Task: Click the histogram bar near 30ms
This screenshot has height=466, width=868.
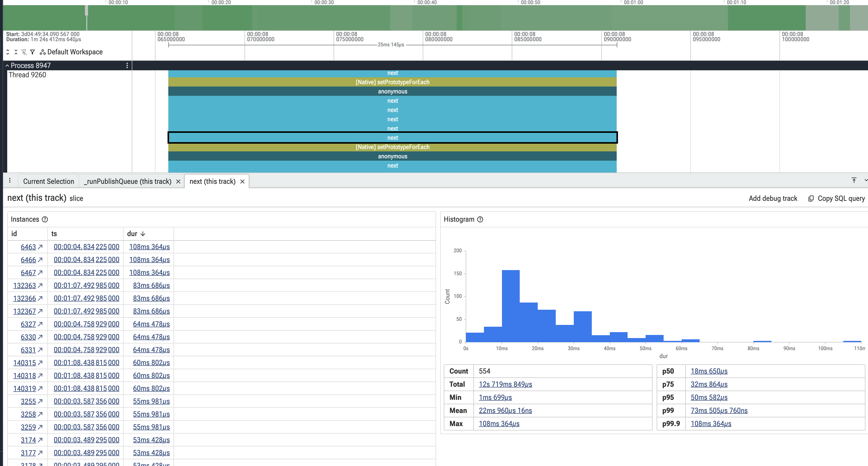Action: click(x=583, y=326)
